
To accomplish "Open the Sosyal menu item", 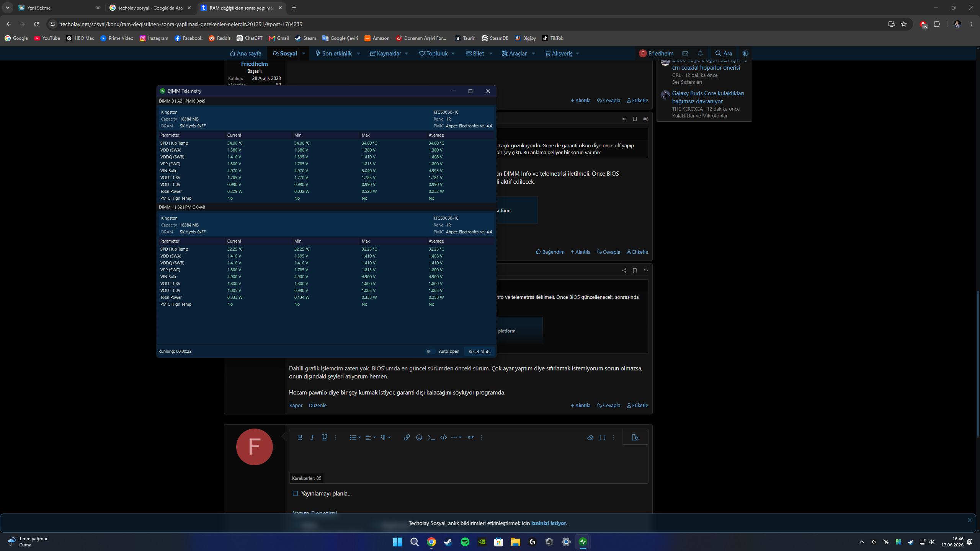I will coord(285,54).
